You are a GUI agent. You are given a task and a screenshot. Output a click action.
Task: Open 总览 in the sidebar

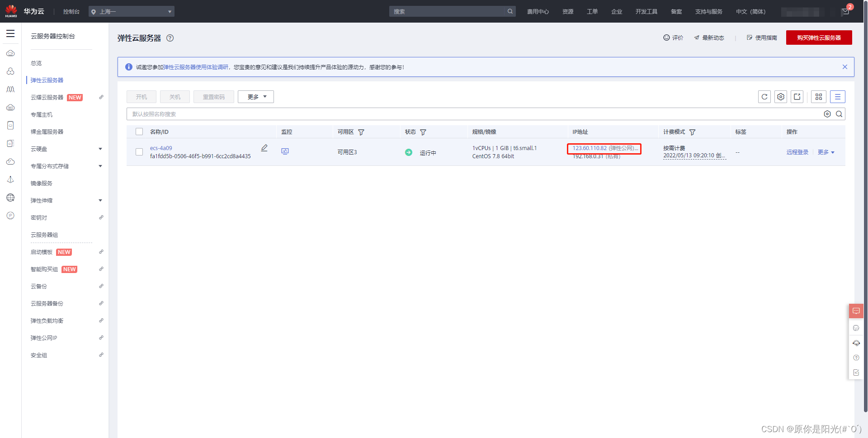[x=36, y=63]
